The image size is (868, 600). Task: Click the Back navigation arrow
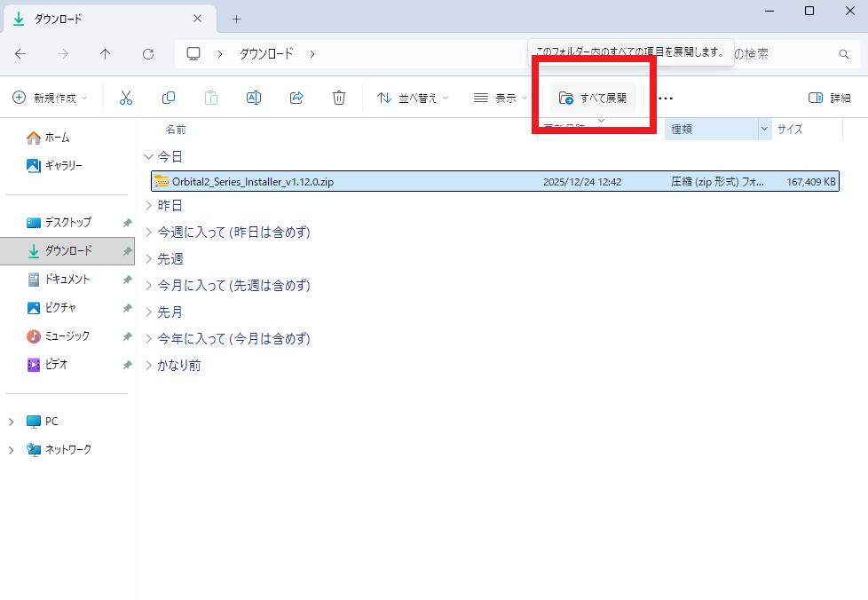pos(20,54)
